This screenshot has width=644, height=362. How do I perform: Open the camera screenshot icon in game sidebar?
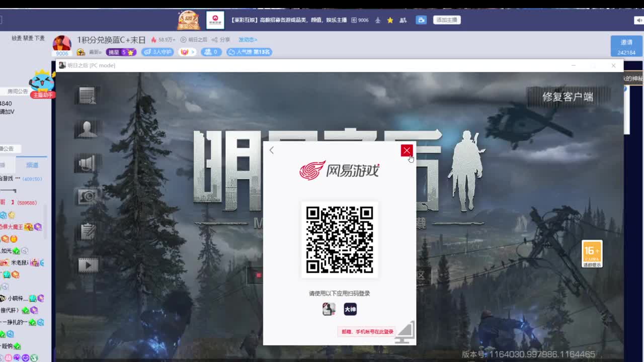click(87, 197)
